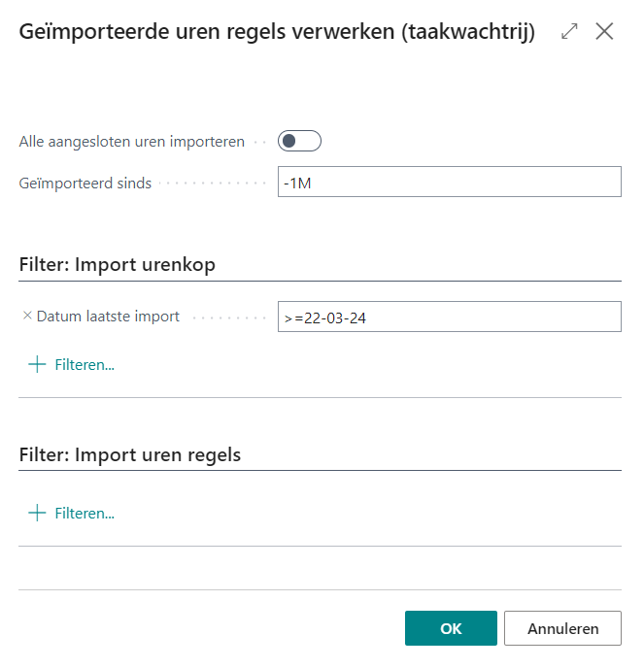This screenshot has width=644, height=668.
Task: Remove the Datum laatste import filter
Action: [26, 317]
